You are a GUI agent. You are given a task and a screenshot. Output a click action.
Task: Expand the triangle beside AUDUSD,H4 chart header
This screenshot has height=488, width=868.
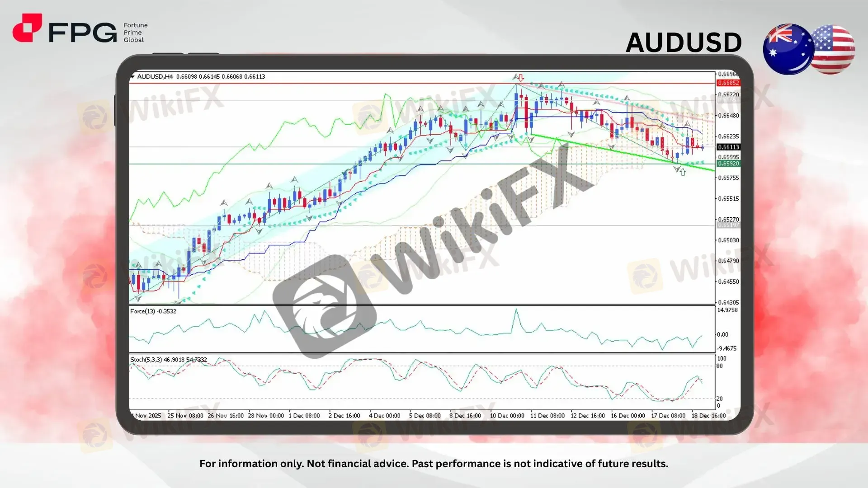pos(132,77)
